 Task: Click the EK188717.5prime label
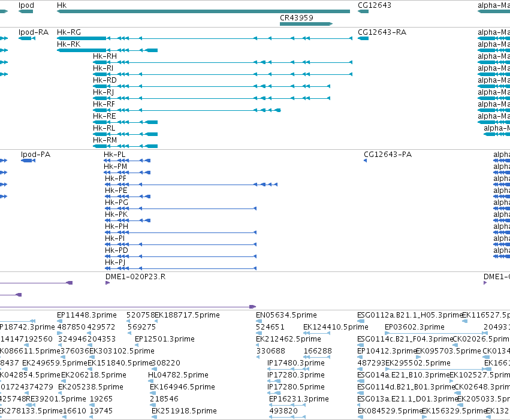(x=188, y=315)
